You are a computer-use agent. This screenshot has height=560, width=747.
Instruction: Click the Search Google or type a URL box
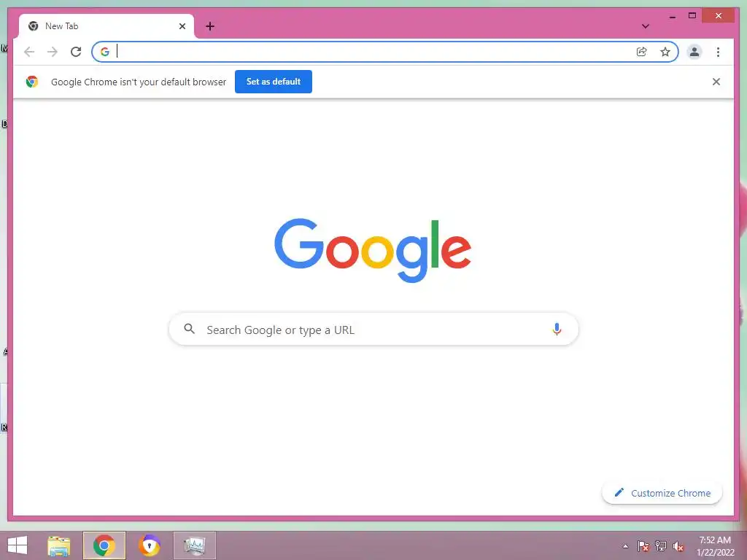[373, 330]
